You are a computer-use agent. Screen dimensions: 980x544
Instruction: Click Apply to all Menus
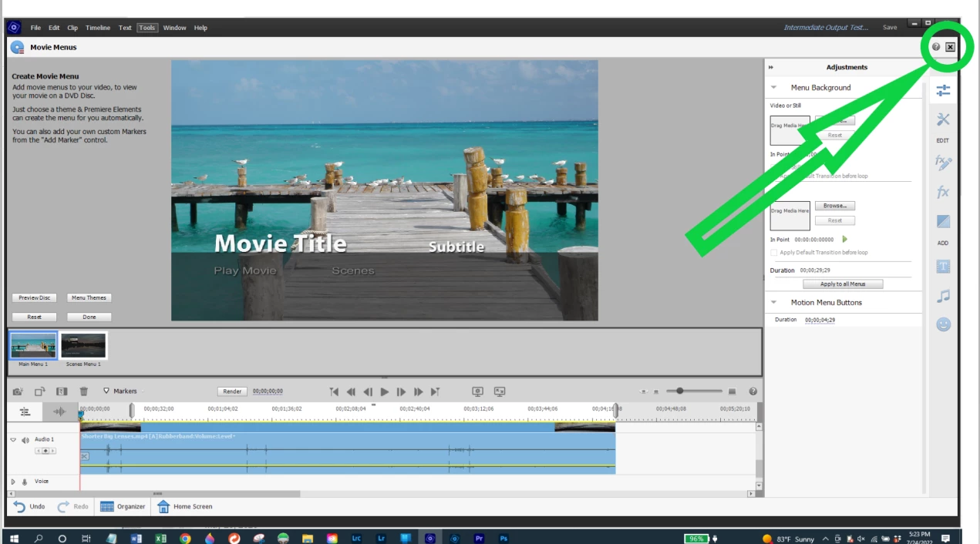click(x=844, y=284)
